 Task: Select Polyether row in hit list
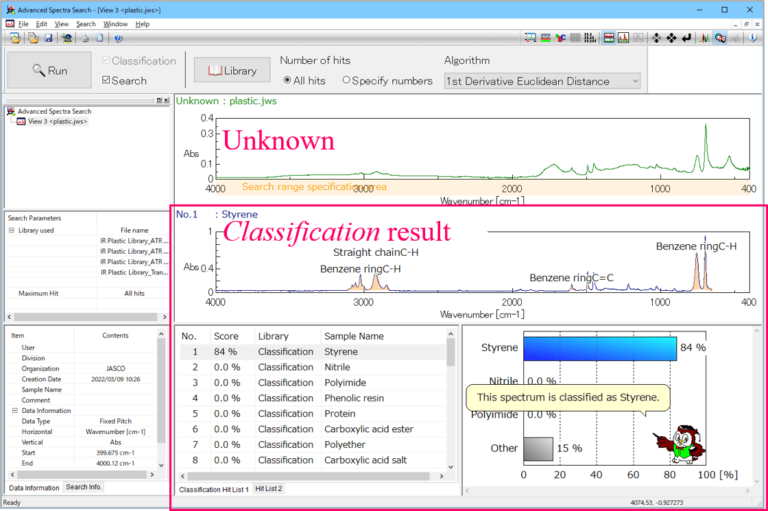coord(312,445)
